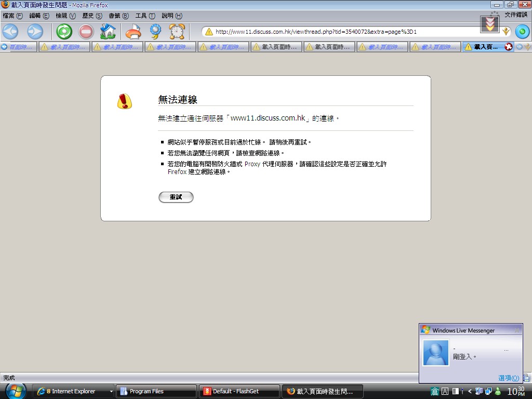532x399 pixels.
Task: Go to the Home page icon
Action: 108,32
